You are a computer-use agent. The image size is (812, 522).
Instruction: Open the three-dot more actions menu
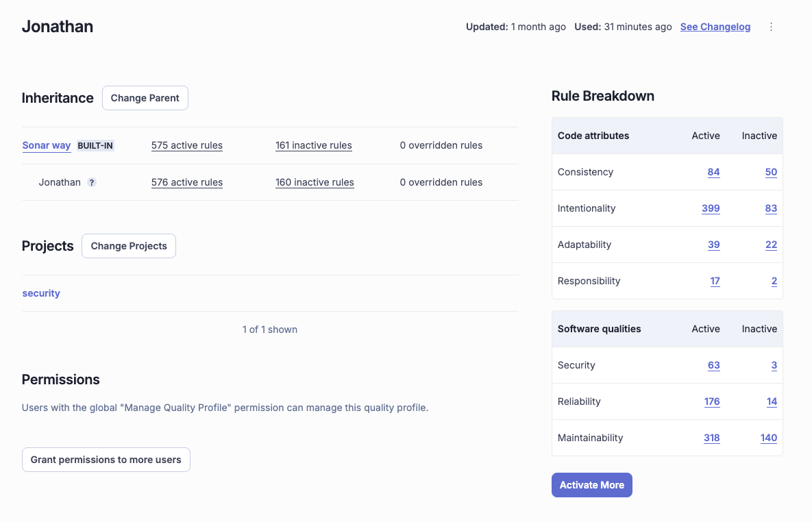[x=771, y=27]
